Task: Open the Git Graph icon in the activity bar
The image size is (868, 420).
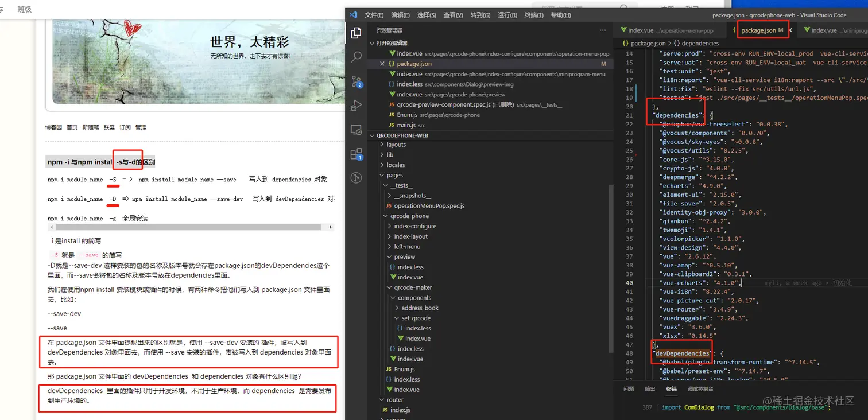Action: coord(356,178)
